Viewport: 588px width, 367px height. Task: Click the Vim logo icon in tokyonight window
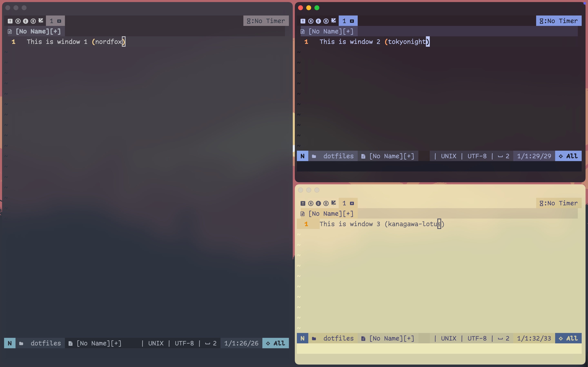[334, 21]
